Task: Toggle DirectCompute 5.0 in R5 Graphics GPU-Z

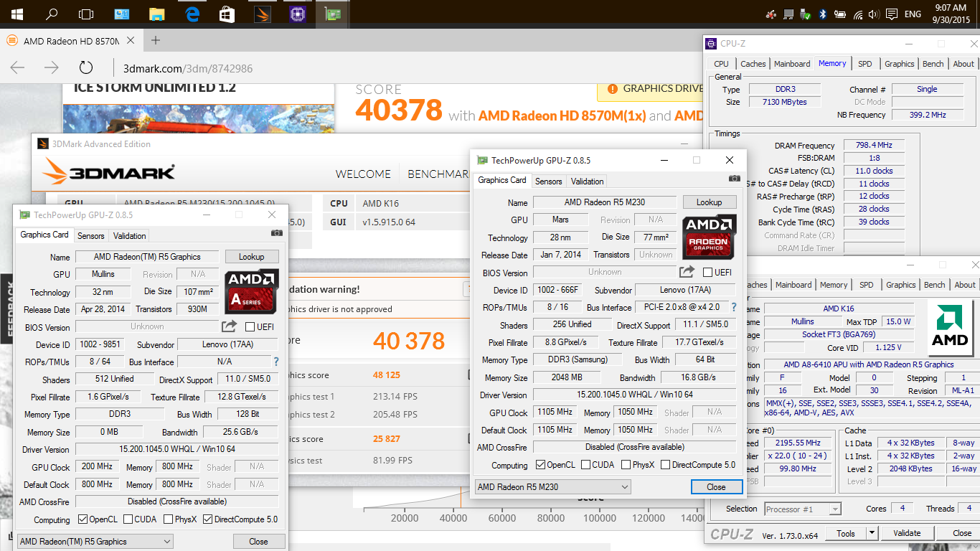Action: click(x=208, y=519)
